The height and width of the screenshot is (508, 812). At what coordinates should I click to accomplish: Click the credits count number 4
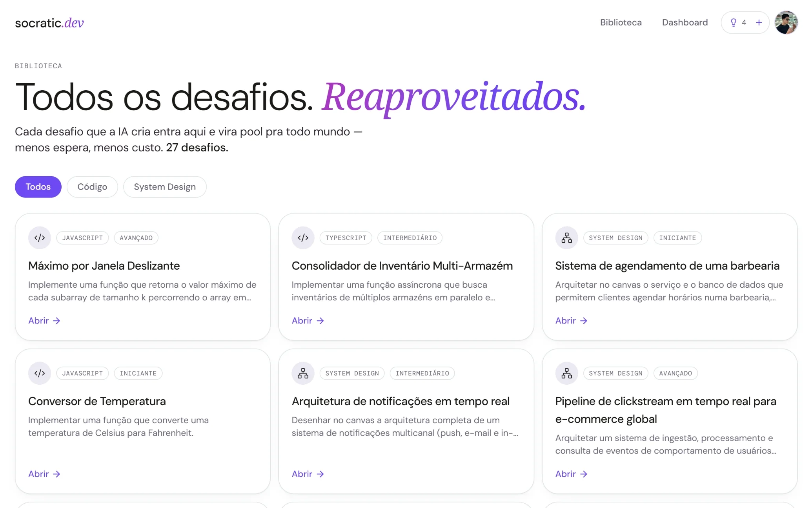tap(744, 23)
